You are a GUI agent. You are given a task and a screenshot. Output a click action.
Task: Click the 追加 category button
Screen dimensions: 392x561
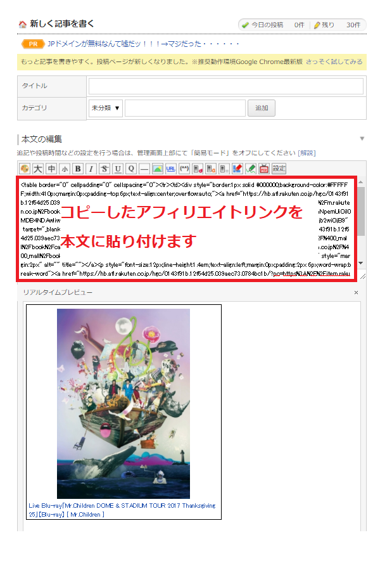point(262,108)
